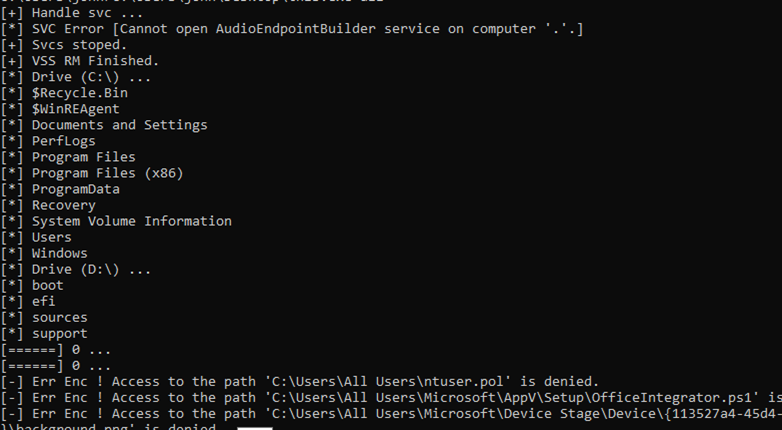Select the ProgramData directory entry
The width and height of the screenshot is (782, 430).
tap(75, 189)
